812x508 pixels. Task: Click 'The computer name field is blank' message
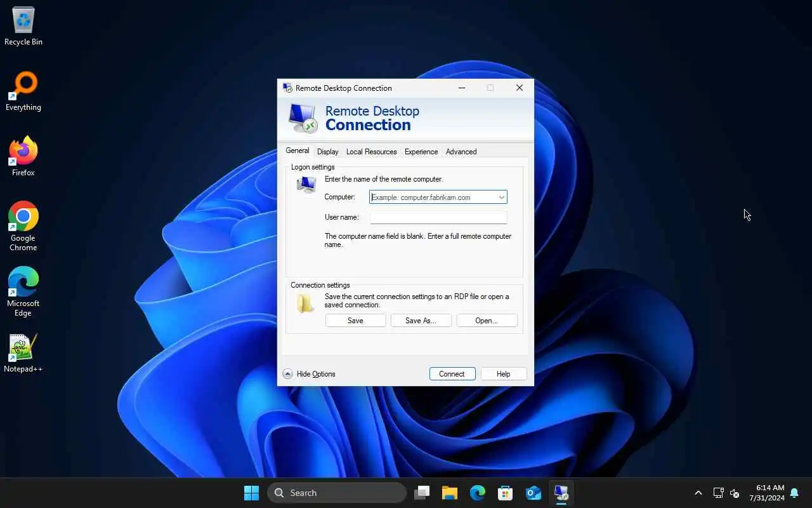click(x=418, y=240)
